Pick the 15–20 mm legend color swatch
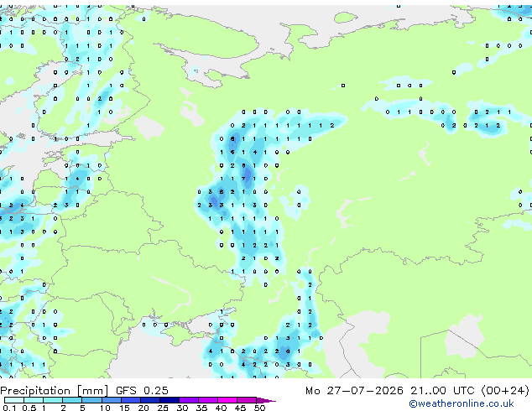The height and width of the screenshot is (411, 532). click(x=130, y=400)
